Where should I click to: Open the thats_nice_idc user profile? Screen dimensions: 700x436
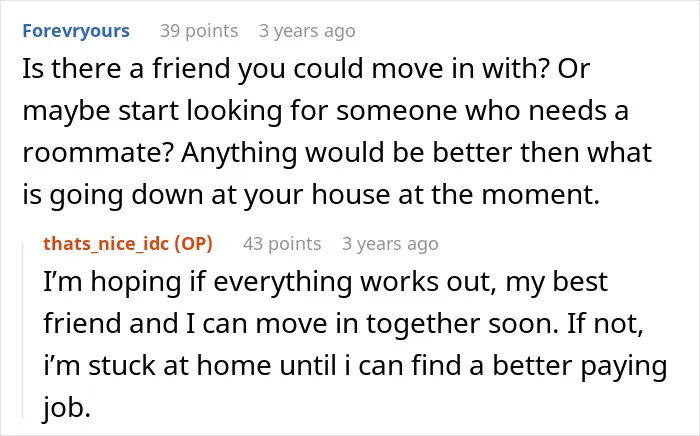(x=106, y=244)
